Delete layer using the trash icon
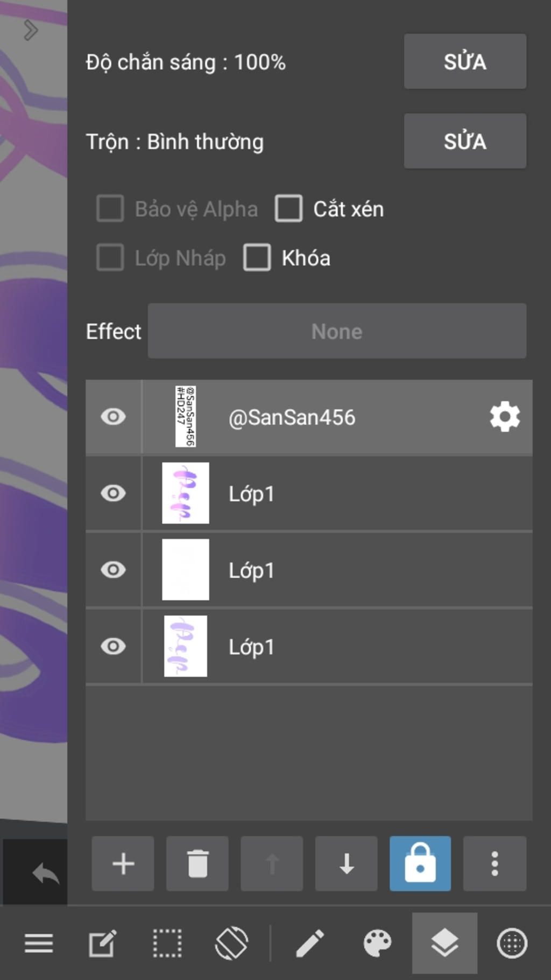The width and height of the screenshot is (551, 980). coord(197,864)
